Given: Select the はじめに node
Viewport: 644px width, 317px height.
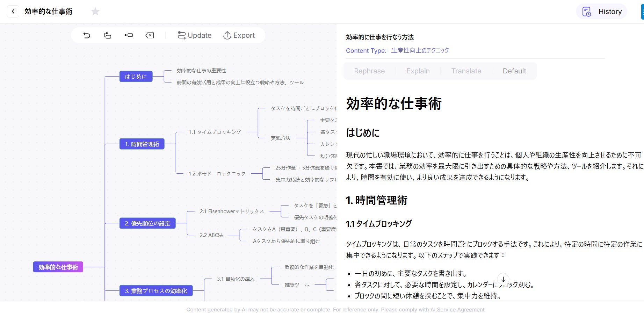Looking at the screenshot, I should click(136, 77).
